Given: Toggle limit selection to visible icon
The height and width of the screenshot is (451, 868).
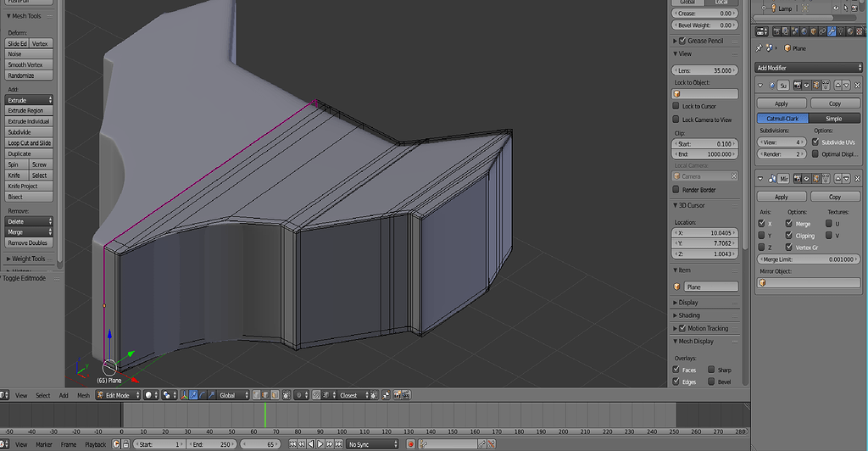Looking at the screenshot, I should click(287, 395).
